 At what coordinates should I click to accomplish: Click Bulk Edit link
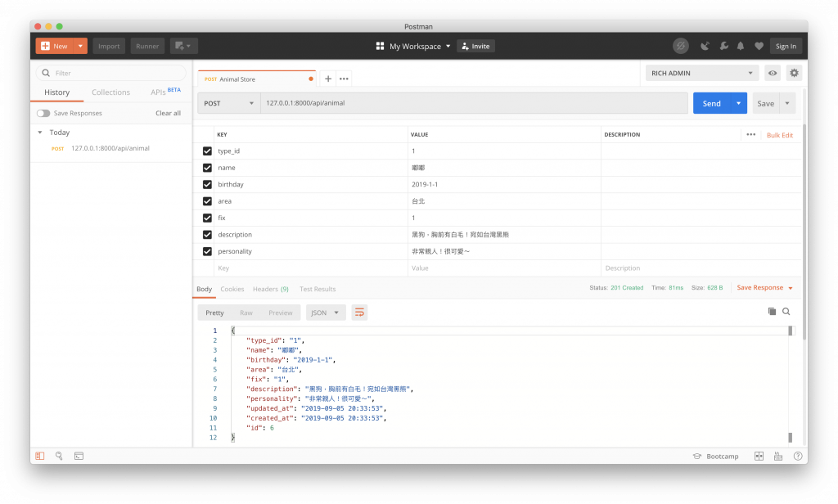[x=780, y=135]
